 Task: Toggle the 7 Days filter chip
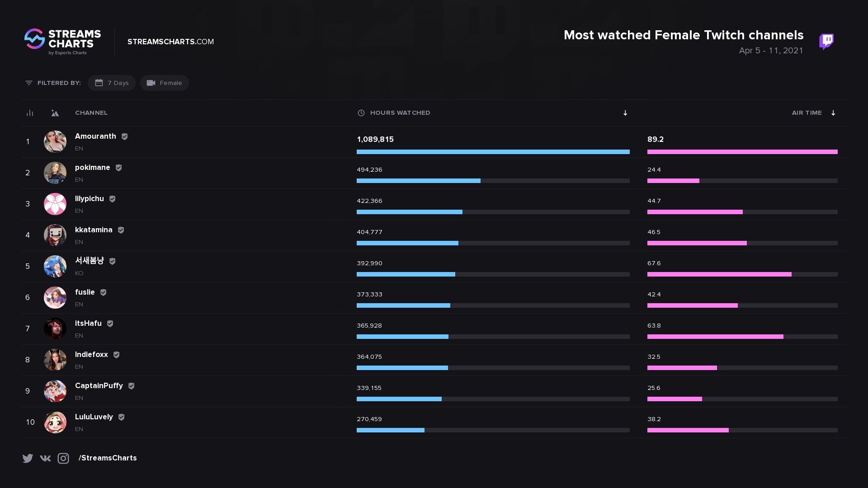coord(112,83)
